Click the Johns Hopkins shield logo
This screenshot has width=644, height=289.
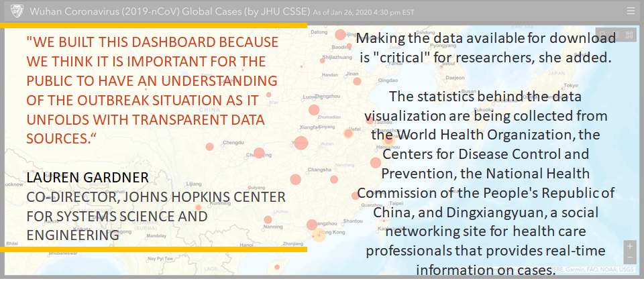point(17,11)
